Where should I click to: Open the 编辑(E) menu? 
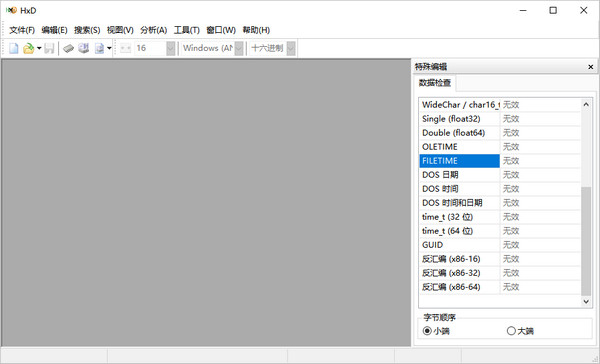point(54,30)
